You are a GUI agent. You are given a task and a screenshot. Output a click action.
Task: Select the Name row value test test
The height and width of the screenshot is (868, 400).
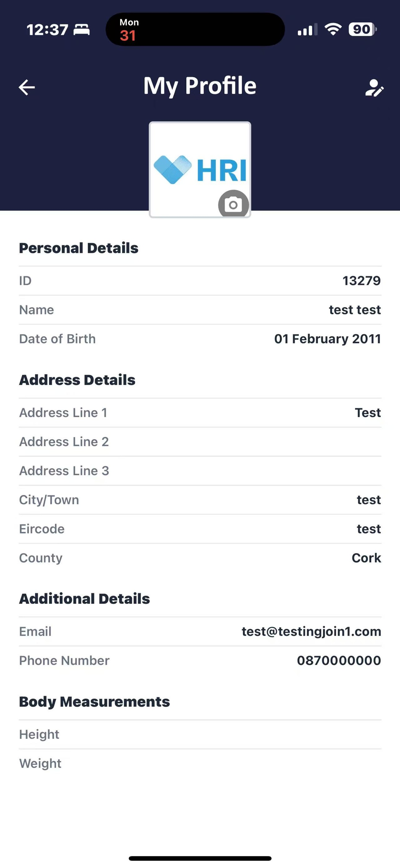tap(354, 310)
